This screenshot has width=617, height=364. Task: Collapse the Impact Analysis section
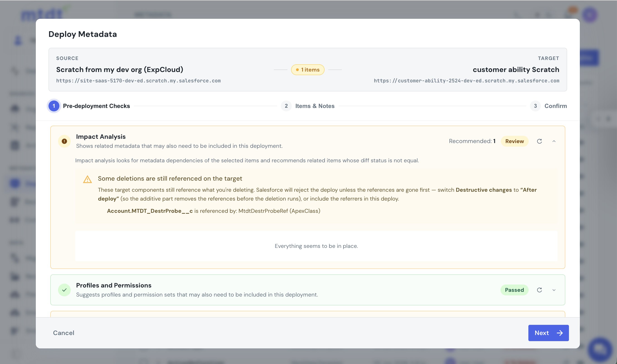(x=554, y=141)
